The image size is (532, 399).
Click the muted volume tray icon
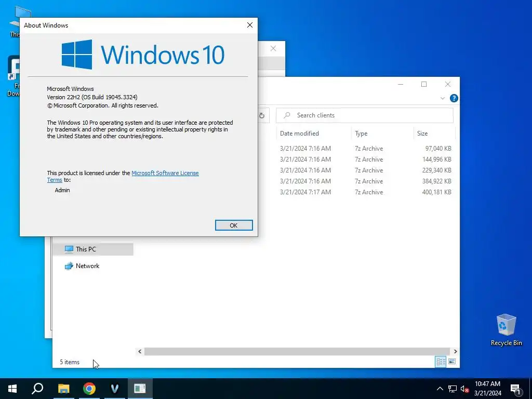pos(465,389)
